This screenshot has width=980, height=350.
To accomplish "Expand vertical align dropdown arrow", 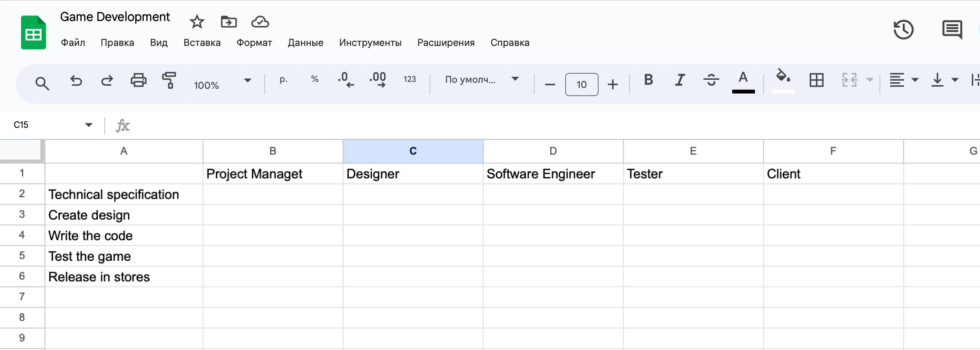I will [x=955, y=80].
